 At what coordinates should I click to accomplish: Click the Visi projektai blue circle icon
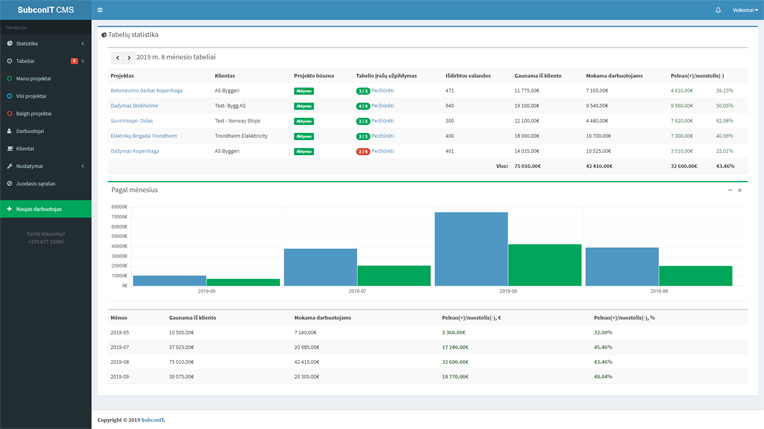pos(9,96)
